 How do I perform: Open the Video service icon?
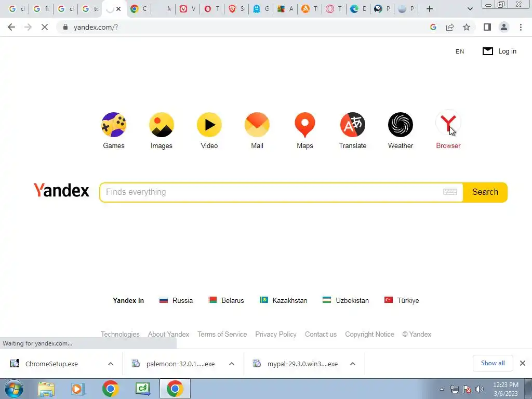[x=209, y=125]
